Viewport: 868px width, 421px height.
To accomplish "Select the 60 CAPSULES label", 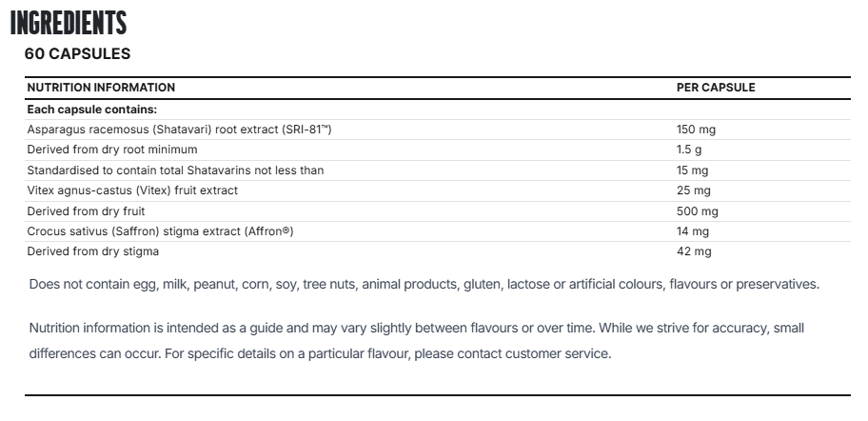I will coord(77,53).
